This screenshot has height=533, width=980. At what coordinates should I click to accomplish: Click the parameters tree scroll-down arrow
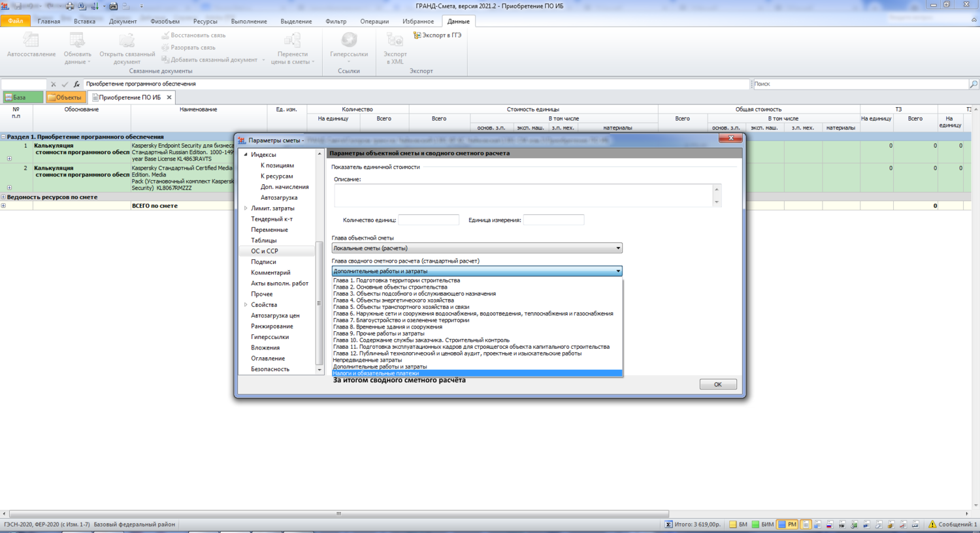tap(319, 370)
